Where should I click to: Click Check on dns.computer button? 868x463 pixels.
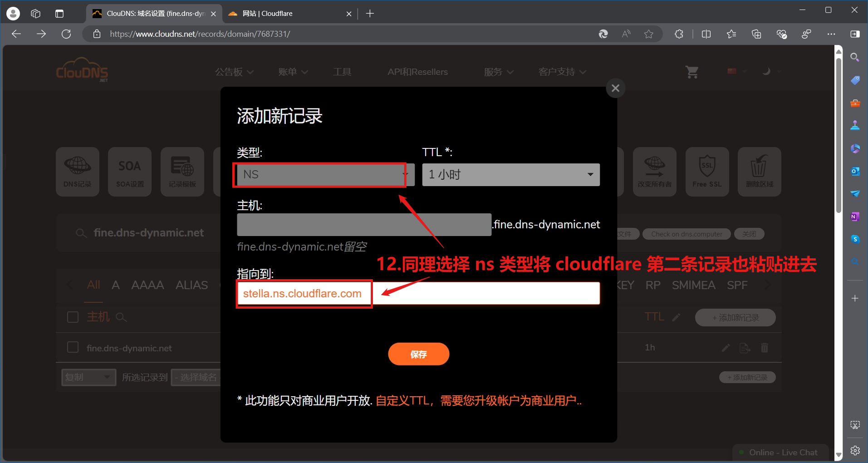687,234
